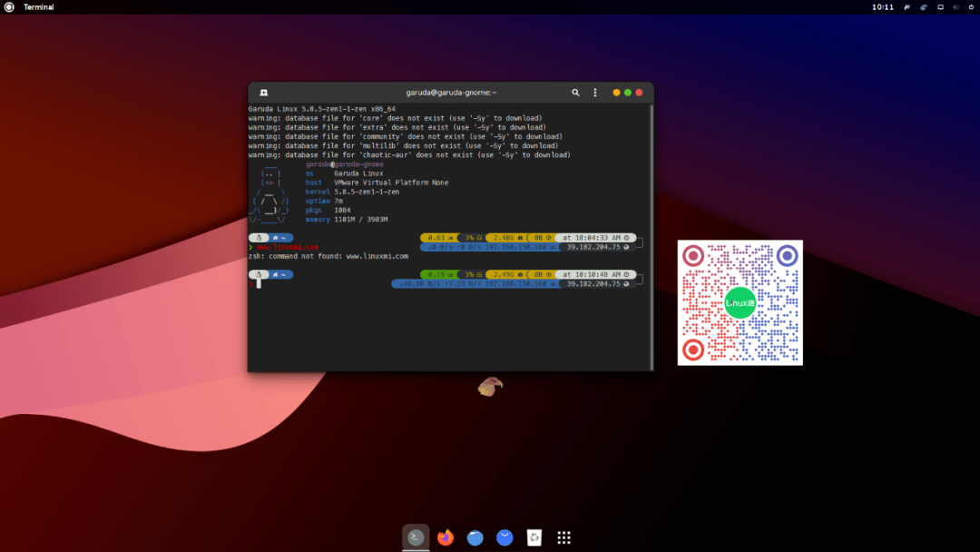The image size is (980, 552).
Task: Click the pkgs value 1084
Action: pos(342,210)
